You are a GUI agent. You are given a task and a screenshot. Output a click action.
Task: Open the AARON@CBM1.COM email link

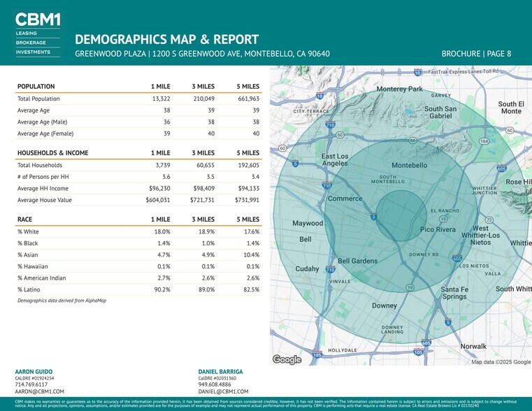[x=39, y=392]
